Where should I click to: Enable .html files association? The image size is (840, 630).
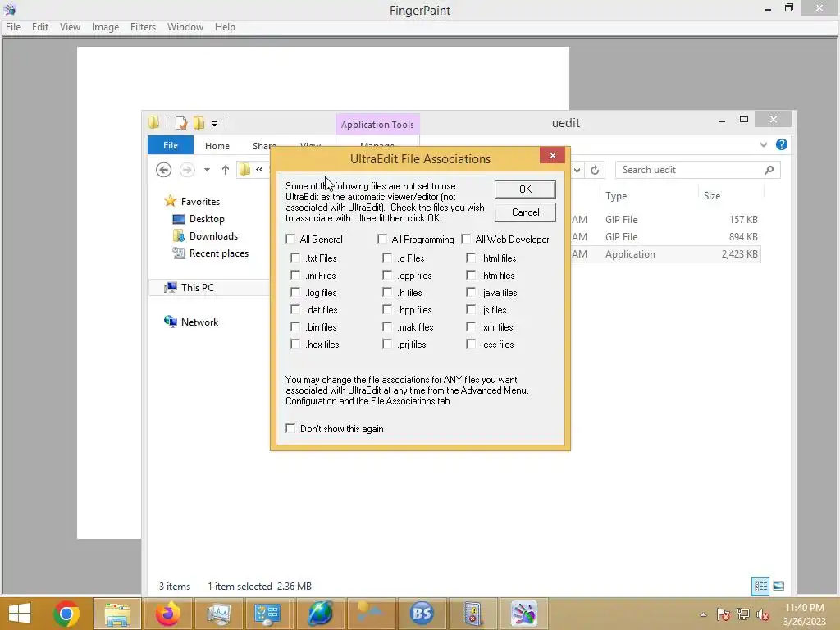(471, 258)
